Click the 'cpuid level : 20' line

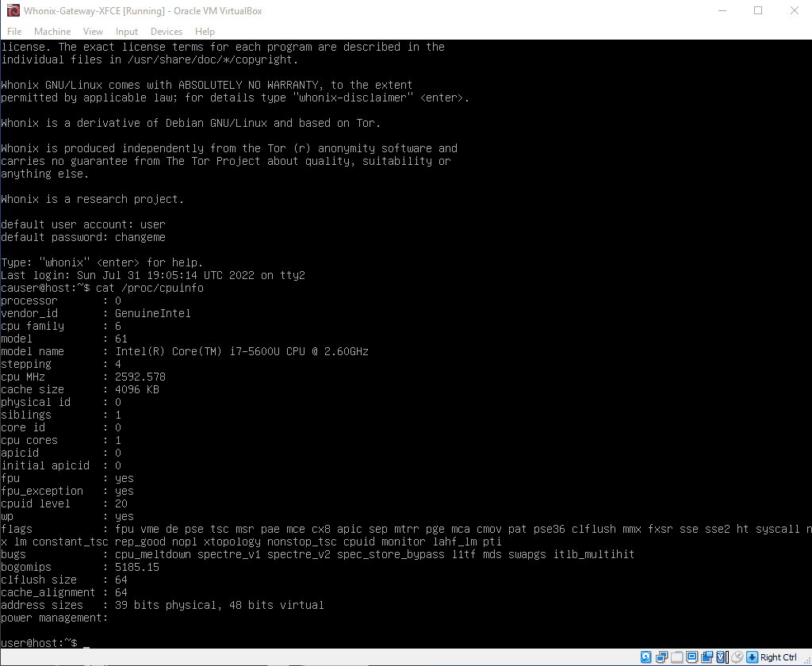coord(64,503)
